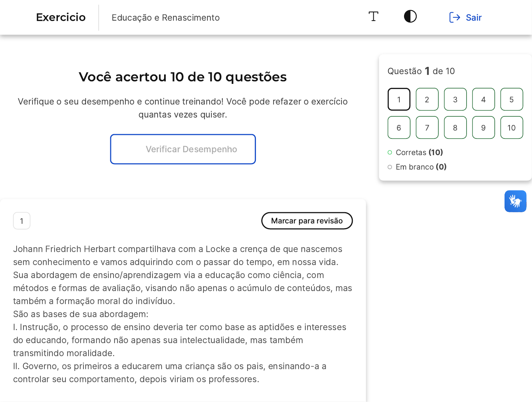Open the sign language accessibility widget
Viewport: 532px width, 402px height.
515,201
